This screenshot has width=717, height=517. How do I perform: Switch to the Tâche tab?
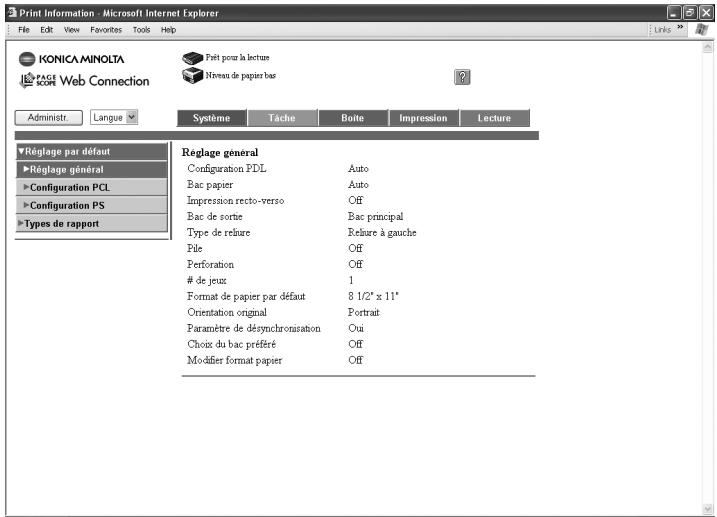point(282,118)
